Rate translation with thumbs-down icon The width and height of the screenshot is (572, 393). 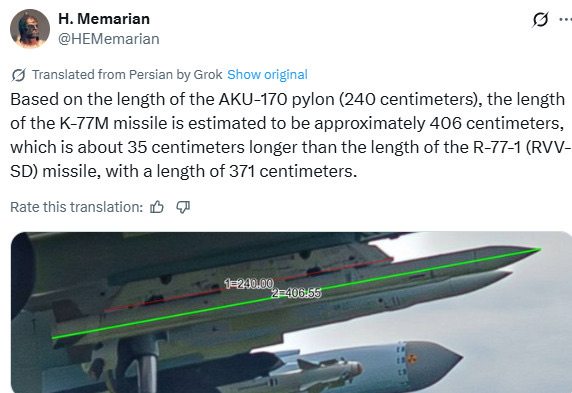pos(183,207)
